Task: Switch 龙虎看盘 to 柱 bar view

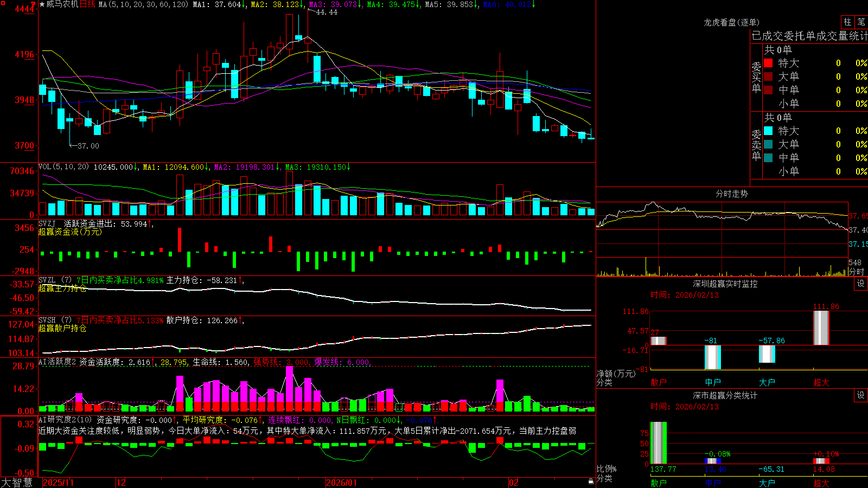Action: [x=847, y=22]
